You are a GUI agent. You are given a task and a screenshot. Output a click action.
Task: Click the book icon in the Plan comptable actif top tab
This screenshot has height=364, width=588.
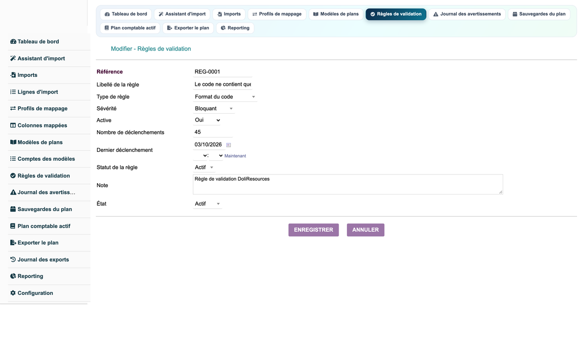coord(107,28)
